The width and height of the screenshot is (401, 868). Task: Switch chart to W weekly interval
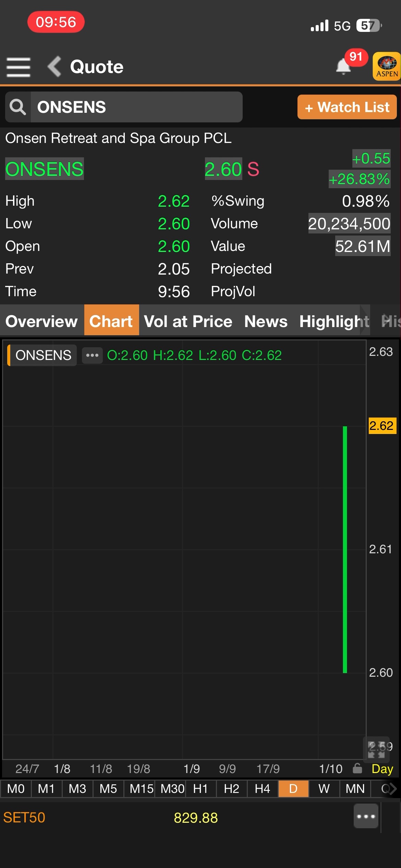[x=324, y=789]
